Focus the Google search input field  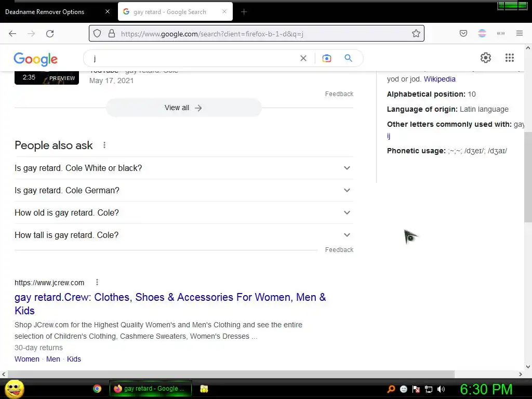(193, 58)
